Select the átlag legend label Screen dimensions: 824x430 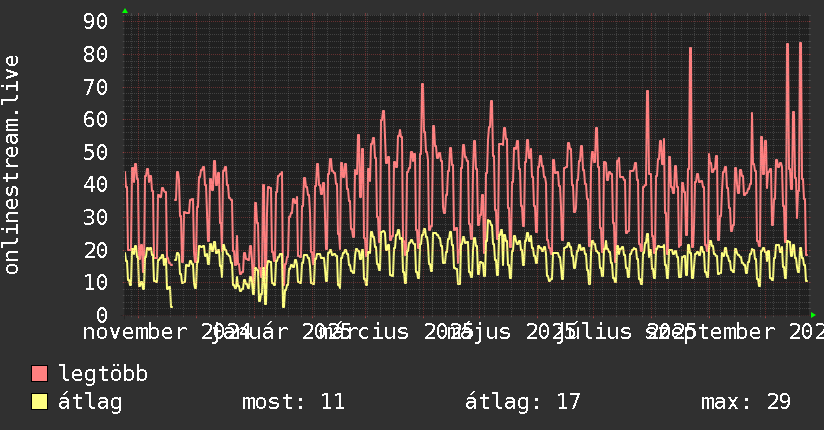[x=90, y=401]
